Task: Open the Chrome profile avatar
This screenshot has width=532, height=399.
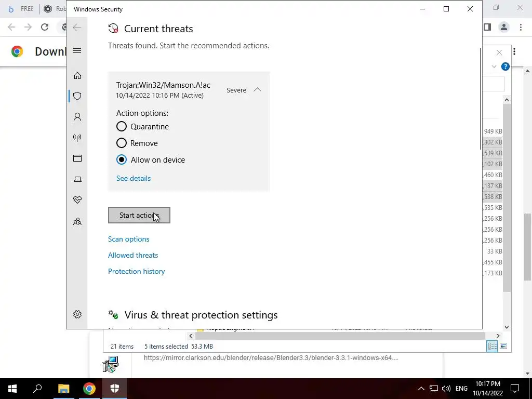Action: (x=504, y=27)
